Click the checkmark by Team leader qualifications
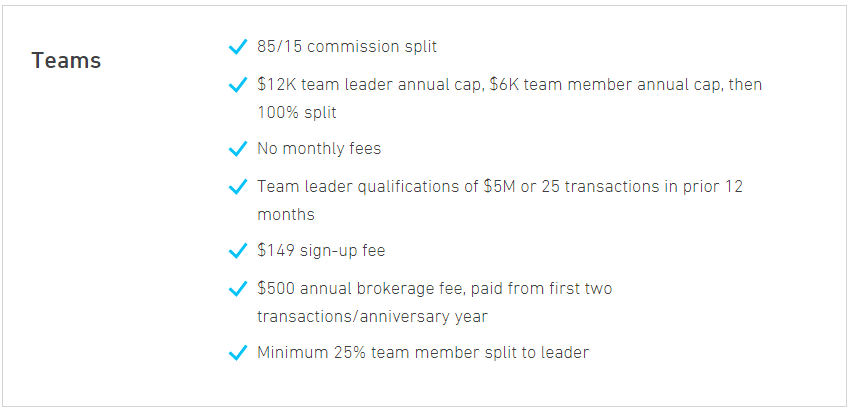Viewport: 851px width, 410px height. point(238,187)
